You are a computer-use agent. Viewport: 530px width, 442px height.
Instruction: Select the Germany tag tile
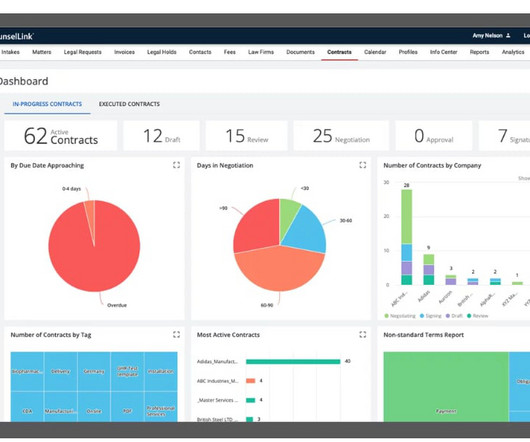click(x=94, y=371)
